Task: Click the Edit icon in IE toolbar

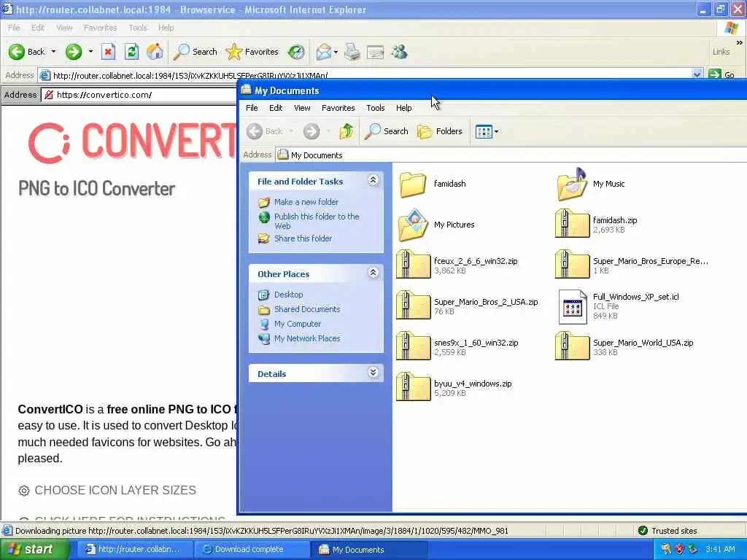Action: [376, 52]
